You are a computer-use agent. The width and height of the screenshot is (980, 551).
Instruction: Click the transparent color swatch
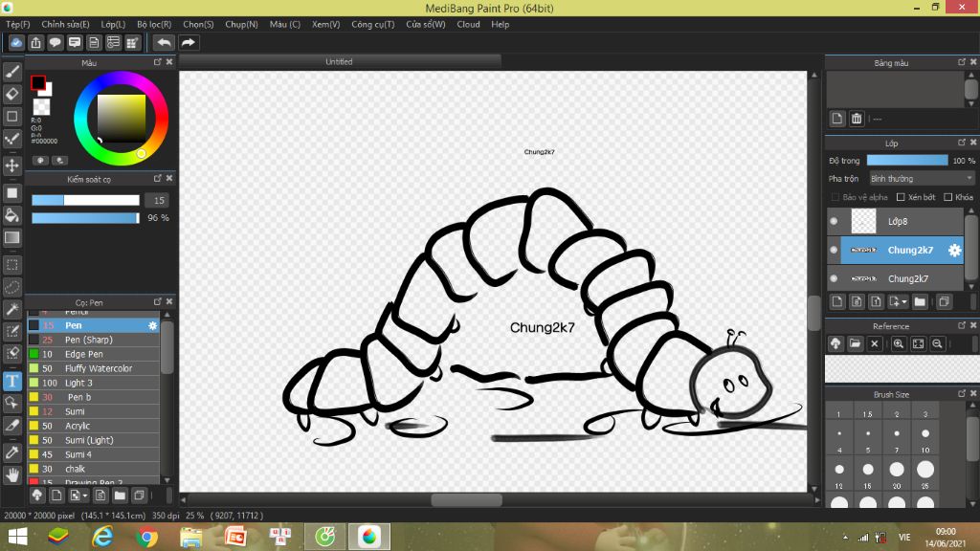click(x=41, y=107)
